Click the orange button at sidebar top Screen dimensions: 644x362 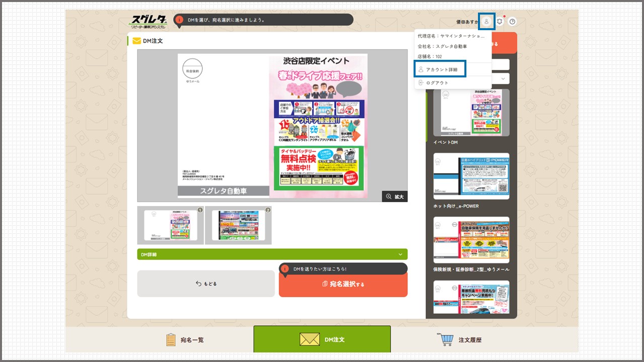(x=504, y=43)
